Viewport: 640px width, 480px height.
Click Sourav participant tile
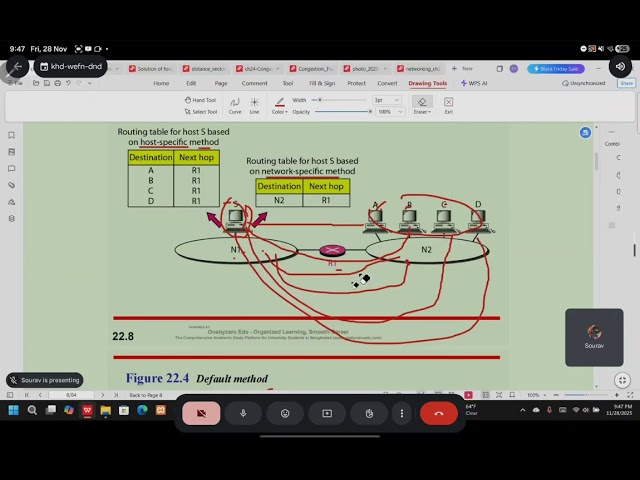[x=594, y=338]
